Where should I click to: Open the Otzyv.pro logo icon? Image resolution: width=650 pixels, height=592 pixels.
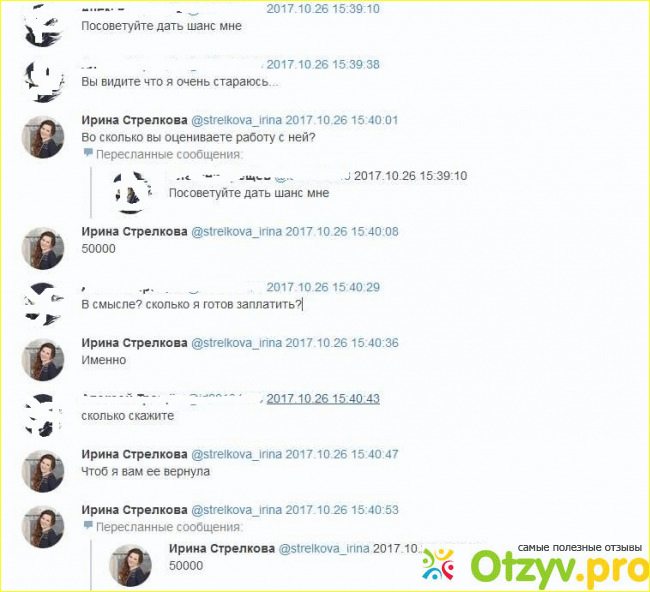(438, 565)
